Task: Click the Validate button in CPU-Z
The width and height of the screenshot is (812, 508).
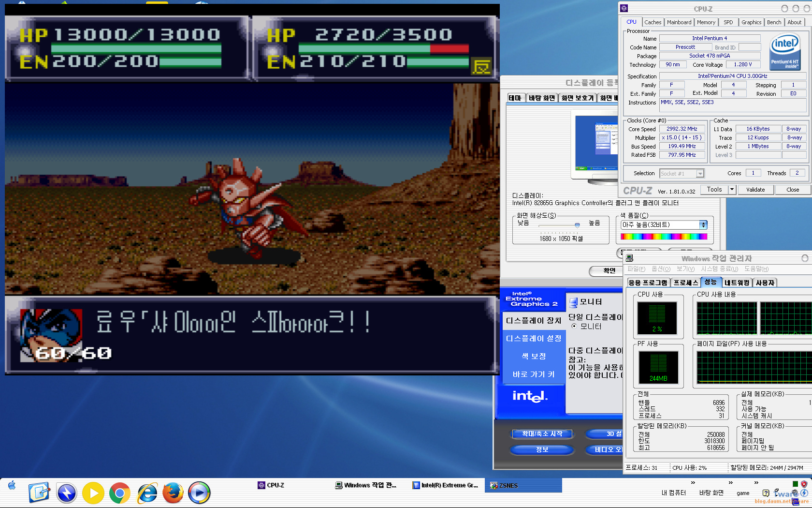Action: tap(755, 190)
